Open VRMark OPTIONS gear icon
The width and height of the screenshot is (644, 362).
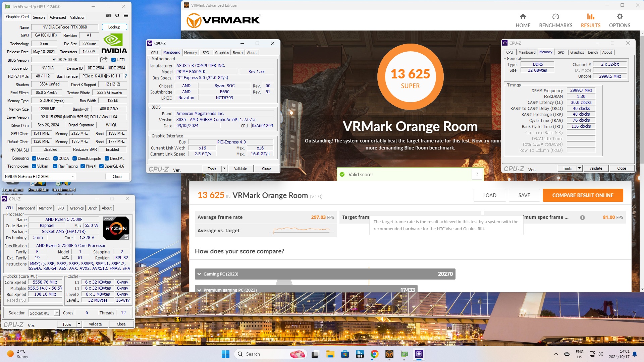pos(620,16)
